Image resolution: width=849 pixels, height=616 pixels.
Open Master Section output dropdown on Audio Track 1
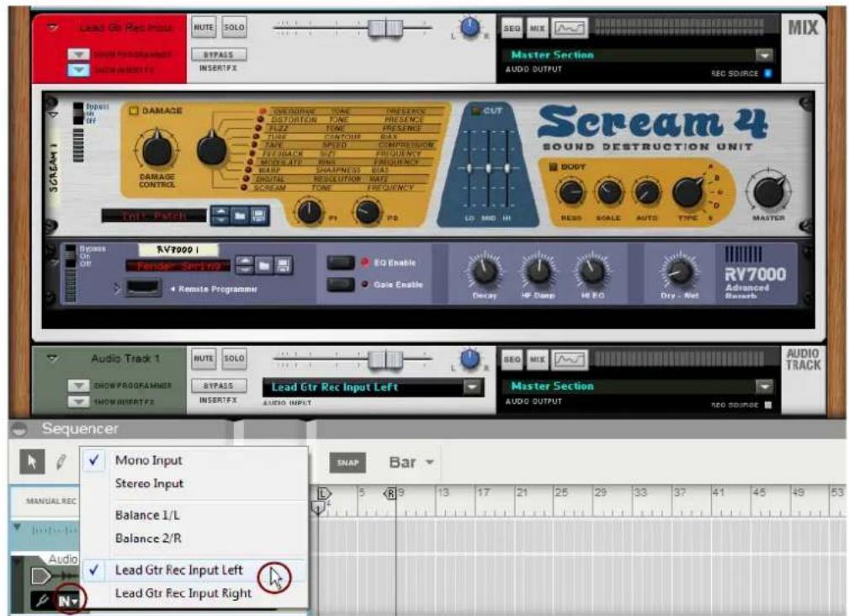pyautogui.click(x=764, y=386)
